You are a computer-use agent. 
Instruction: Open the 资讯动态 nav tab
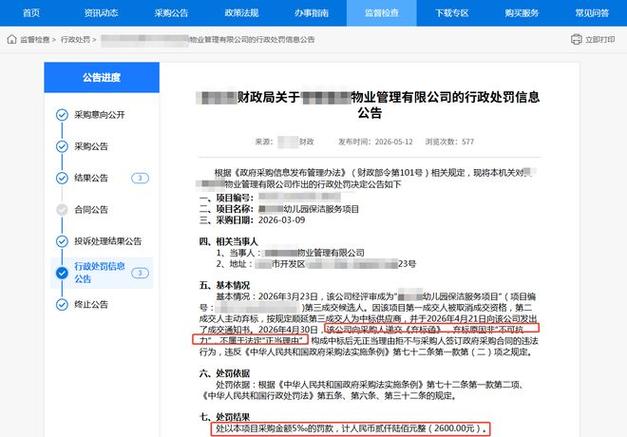pos(101,13)
